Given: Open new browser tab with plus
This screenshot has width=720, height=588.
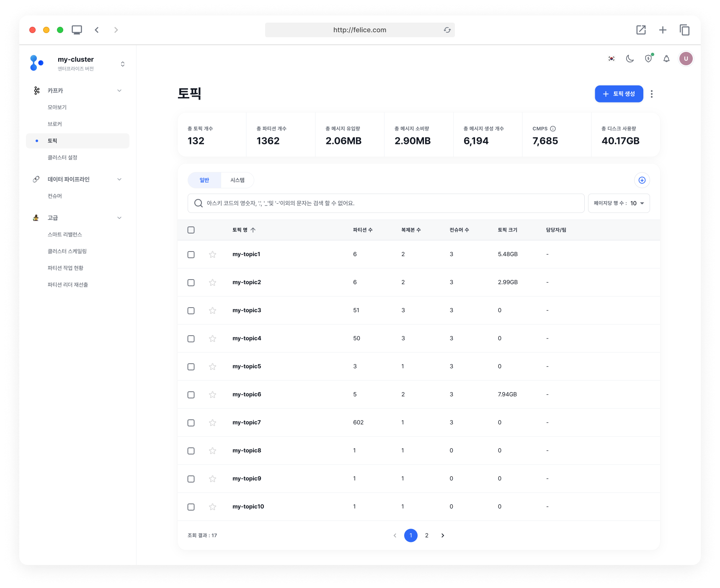Looking at the screenshot, I should [x=663, y=30].
